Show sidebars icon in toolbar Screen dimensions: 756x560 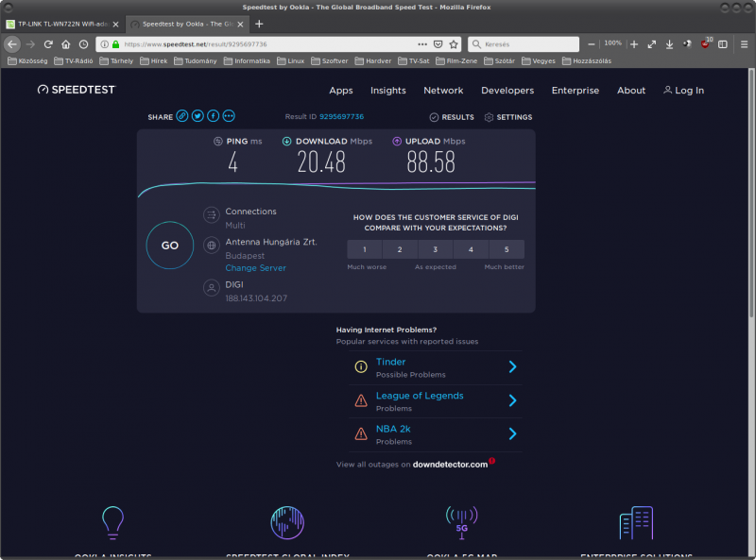tap(723, 44)
